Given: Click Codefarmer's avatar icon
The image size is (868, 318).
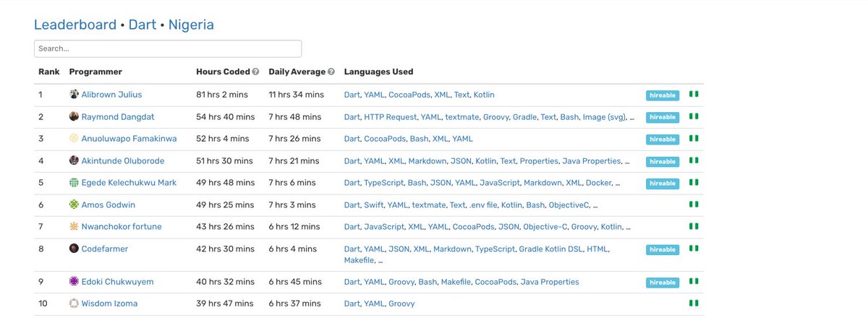Looking at the screenshot, I should coord(74,249).
